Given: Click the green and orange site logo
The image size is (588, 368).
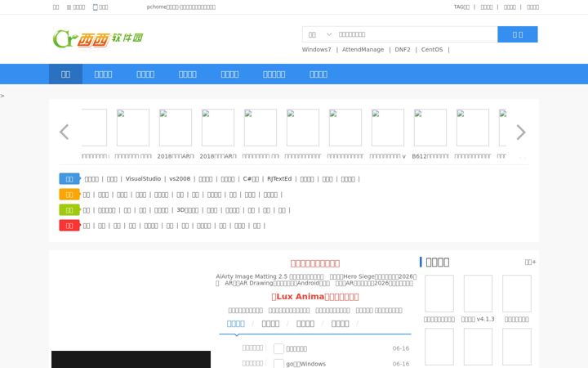Looking at the screenshot, I should 98,38.
